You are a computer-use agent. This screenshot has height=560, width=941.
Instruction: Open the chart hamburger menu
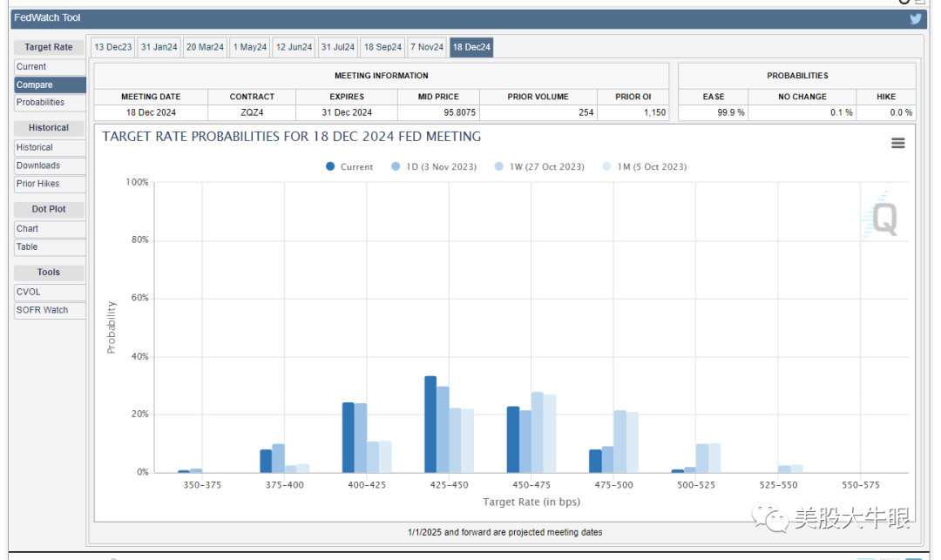(897, 144)
